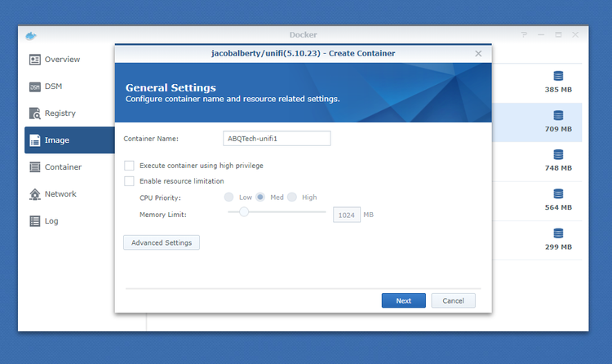Switch to the Image section

(x=69, y=140)
